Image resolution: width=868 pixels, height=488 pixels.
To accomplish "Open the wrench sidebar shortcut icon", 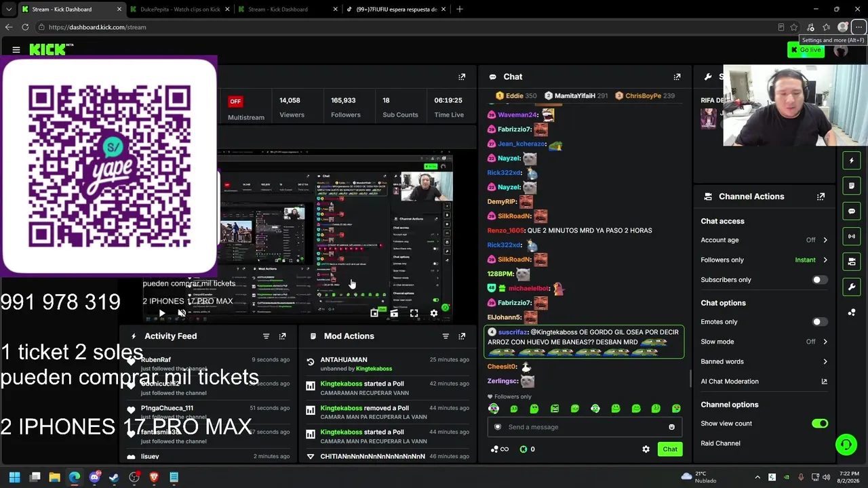I will [x=852, y=287].
